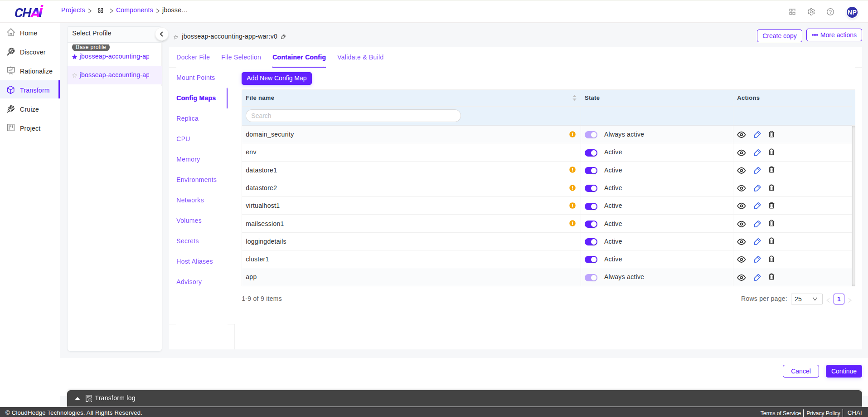The image size is (868, 417).
Task: View the domain_security config map details
Action: pos(742,134)
